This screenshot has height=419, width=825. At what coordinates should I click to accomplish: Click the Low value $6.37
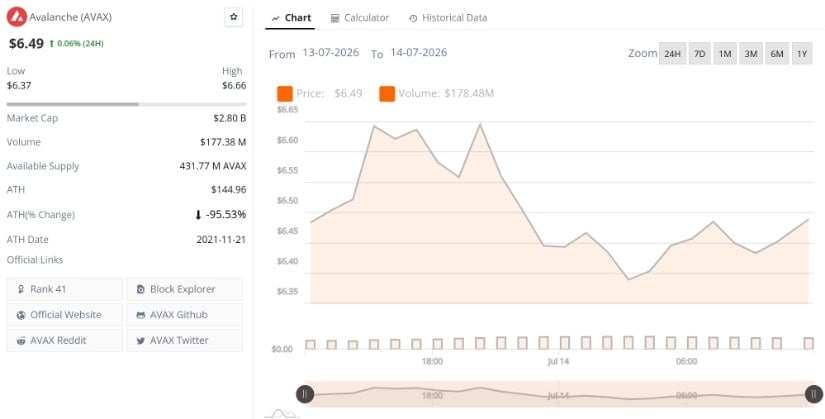(19, 85)
